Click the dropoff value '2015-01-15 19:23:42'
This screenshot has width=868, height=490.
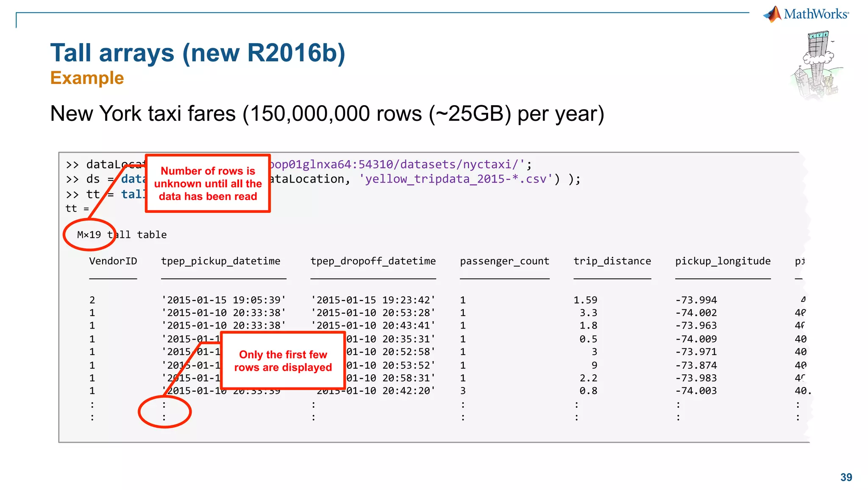point(373,300)
